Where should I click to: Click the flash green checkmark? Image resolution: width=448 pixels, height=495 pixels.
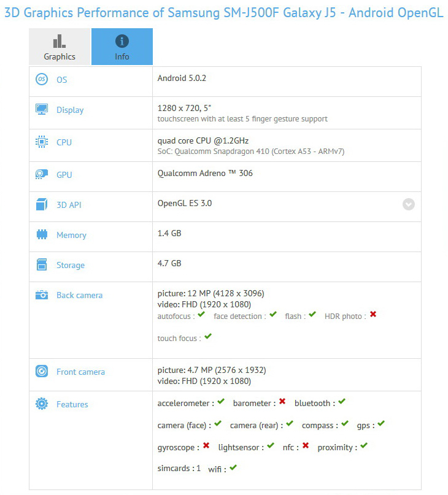point(312,315)
